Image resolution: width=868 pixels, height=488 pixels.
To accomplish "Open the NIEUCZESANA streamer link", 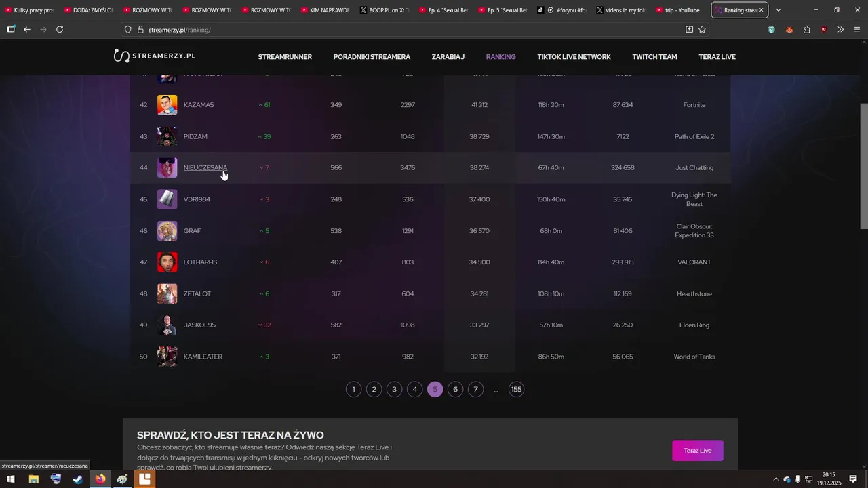I will [205, 168].
